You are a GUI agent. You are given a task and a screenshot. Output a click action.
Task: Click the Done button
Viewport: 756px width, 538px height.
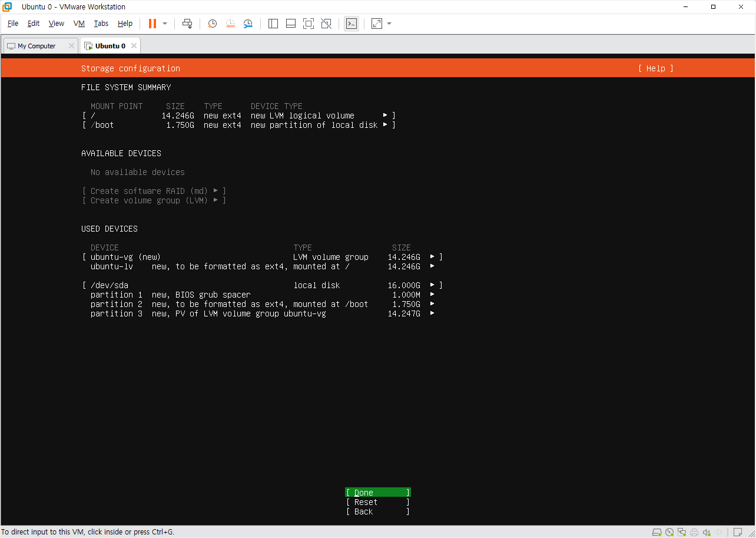[x=378, y=493]
